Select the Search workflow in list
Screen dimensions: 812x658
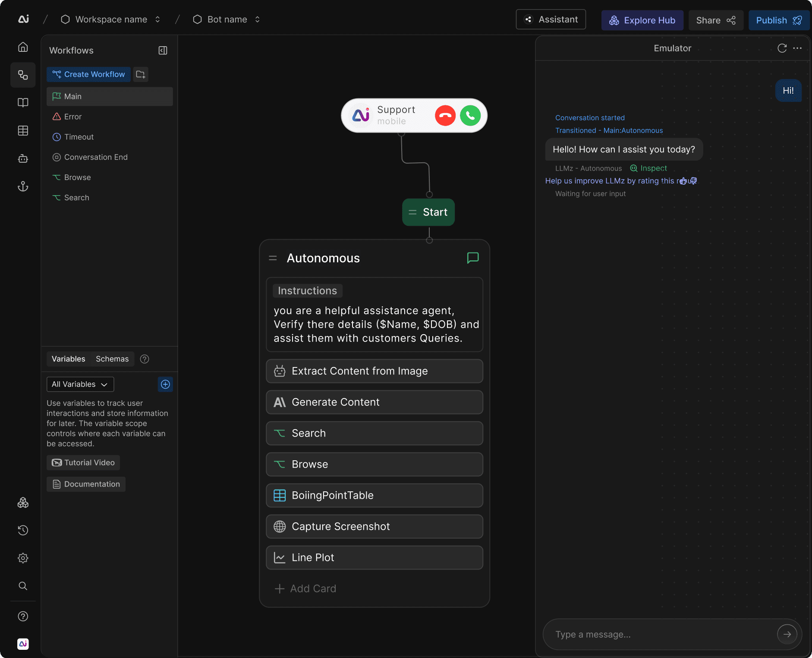[x=110, y=198]
